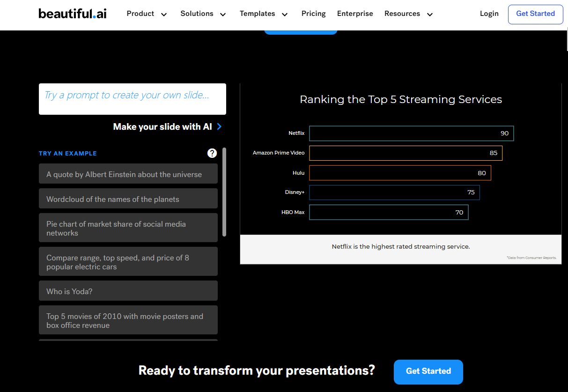This screenshot has height=392, width=568.
Task: Go to the Enterprise page
Action: pos(355,14)
